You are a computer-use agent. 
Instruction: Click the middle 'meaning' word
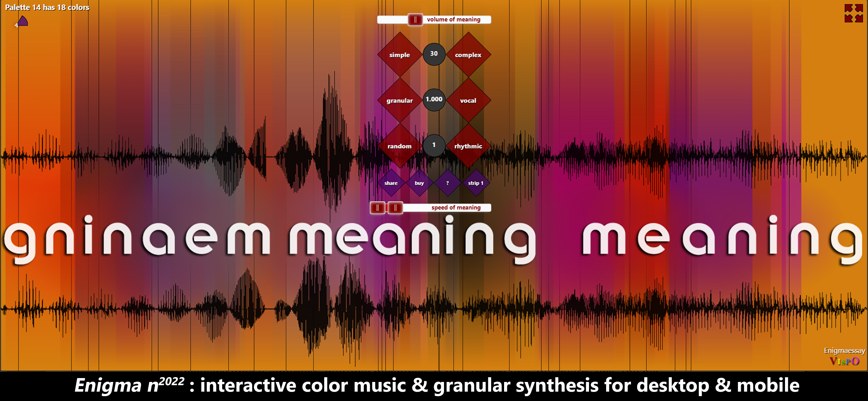click(x=412, y=239)
